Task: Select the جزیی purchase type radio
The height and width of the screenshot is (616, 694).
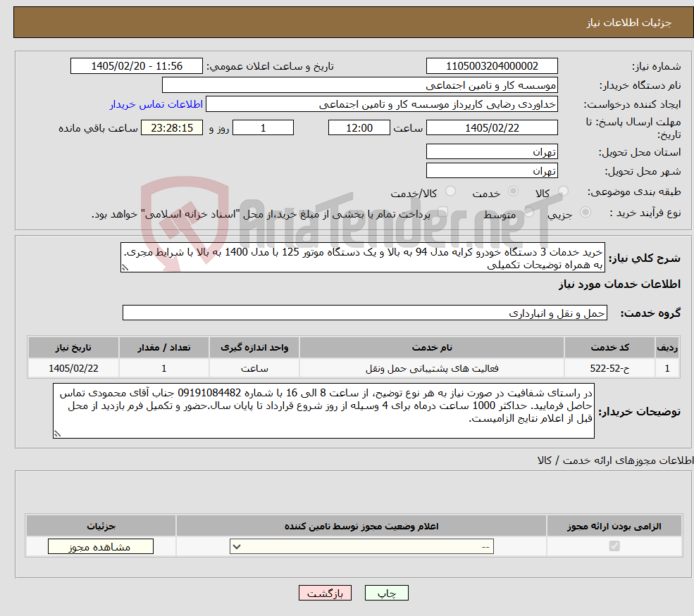Action: (x=585, y=213)
